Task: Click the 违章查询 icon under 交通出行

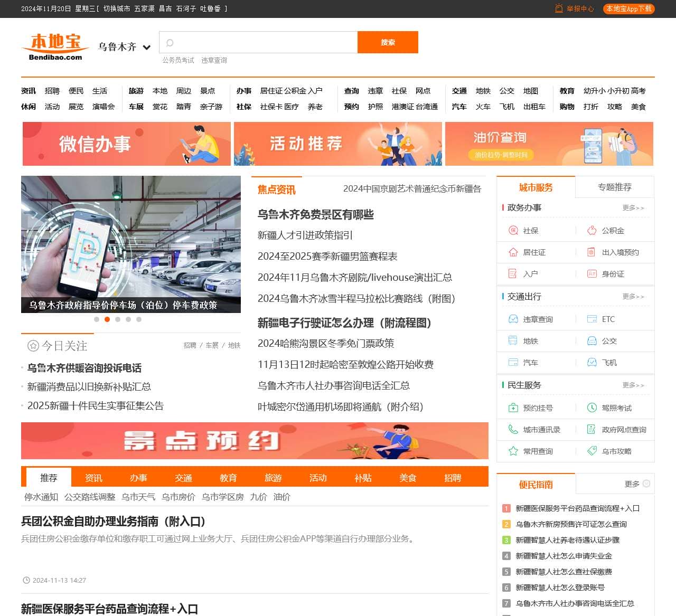Action: (513, 319)
